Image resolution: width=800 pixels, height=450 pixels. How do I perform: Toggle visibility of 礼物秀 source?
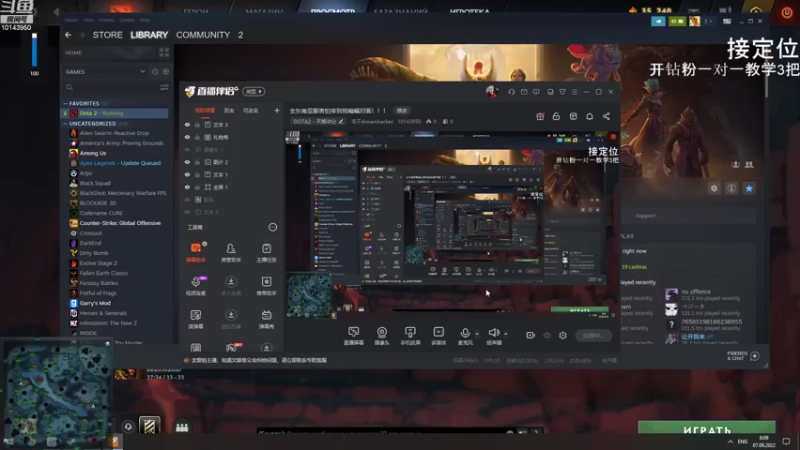coord(187,137)
